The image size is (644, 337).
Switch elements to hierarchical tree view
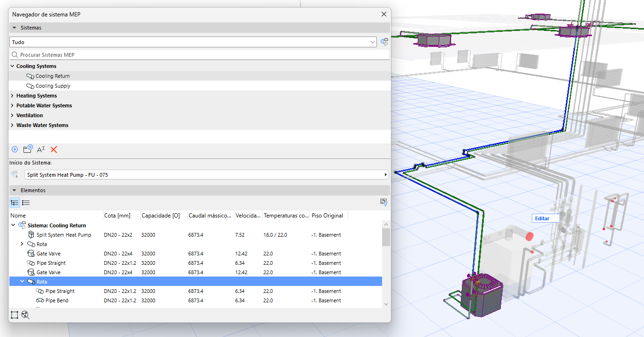point(15,202)
